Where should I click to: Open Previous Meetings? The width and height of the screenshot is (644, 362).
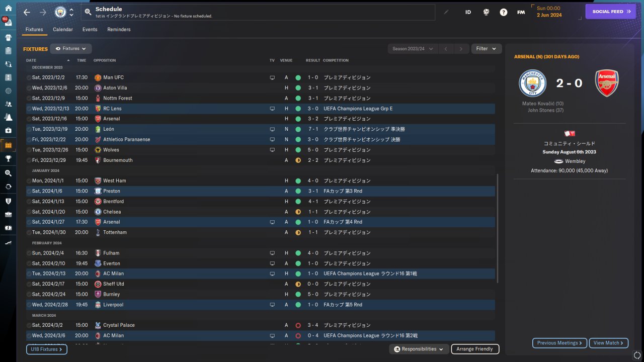559,343
